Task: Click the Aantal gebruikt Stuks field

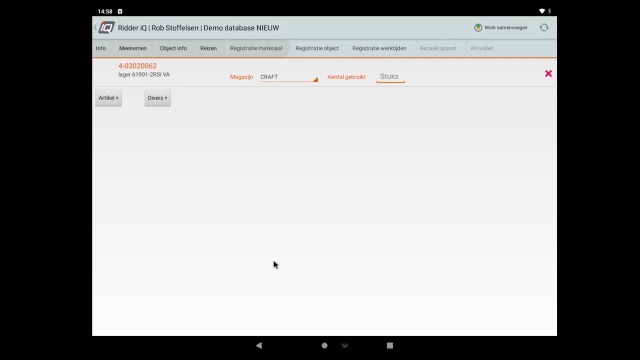Action: point(390,77)
